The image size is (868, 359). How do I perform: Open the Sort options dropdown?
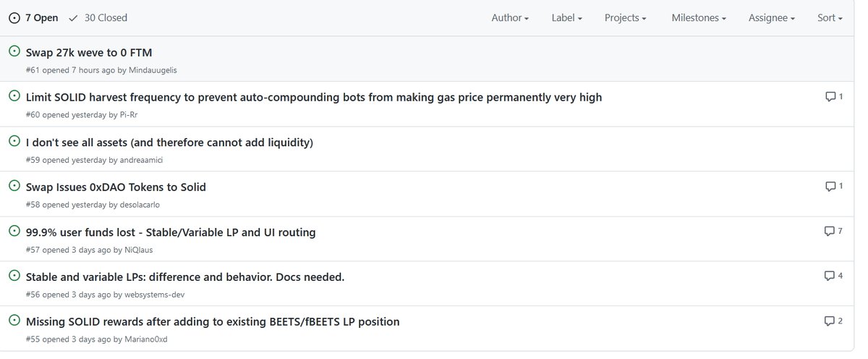(x=830, y=17)
